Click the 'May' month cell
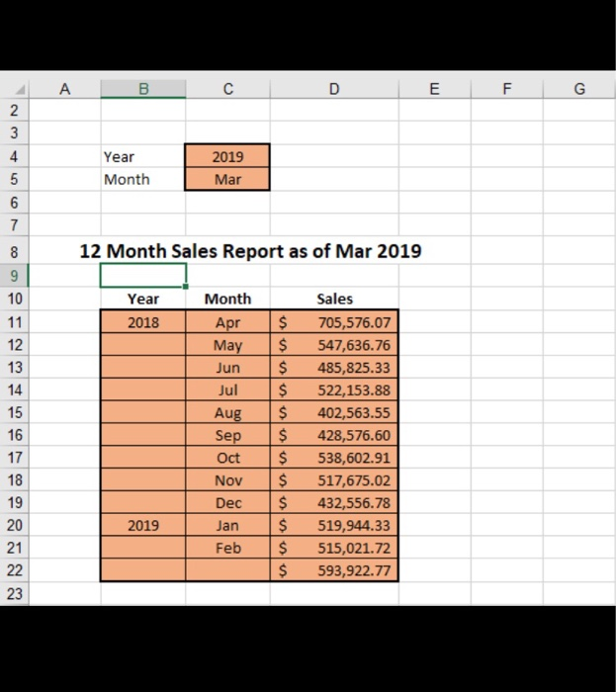This screenshot has width=616, height=692. [x=227, y=345]
